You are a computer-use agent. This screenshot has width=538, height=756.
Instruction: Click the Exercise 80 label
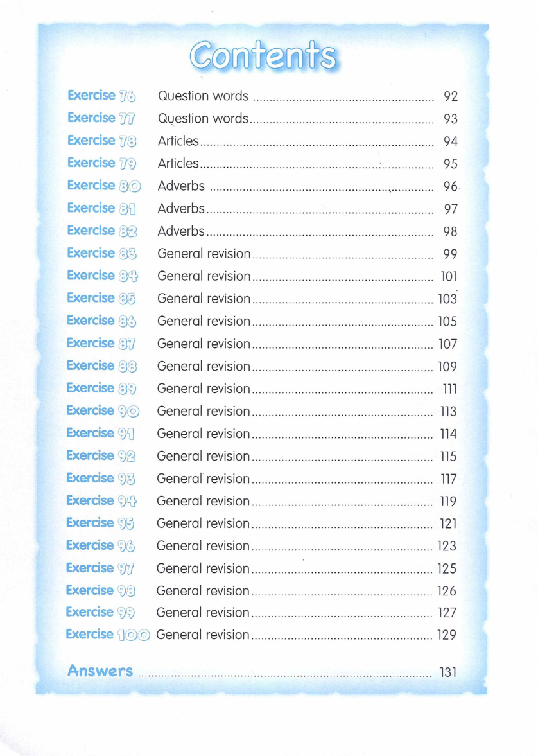tap(103, 186)
